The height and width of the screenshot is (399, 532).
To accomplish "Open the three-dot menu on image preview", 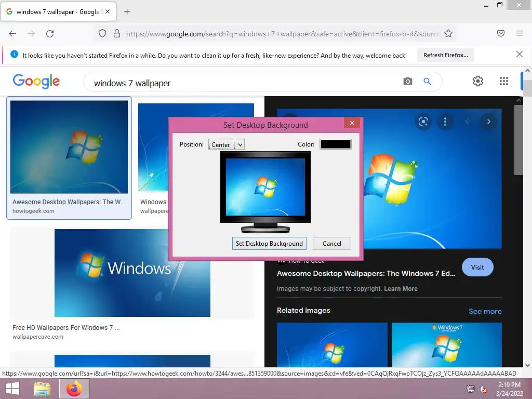I will (x=445, y=122).
